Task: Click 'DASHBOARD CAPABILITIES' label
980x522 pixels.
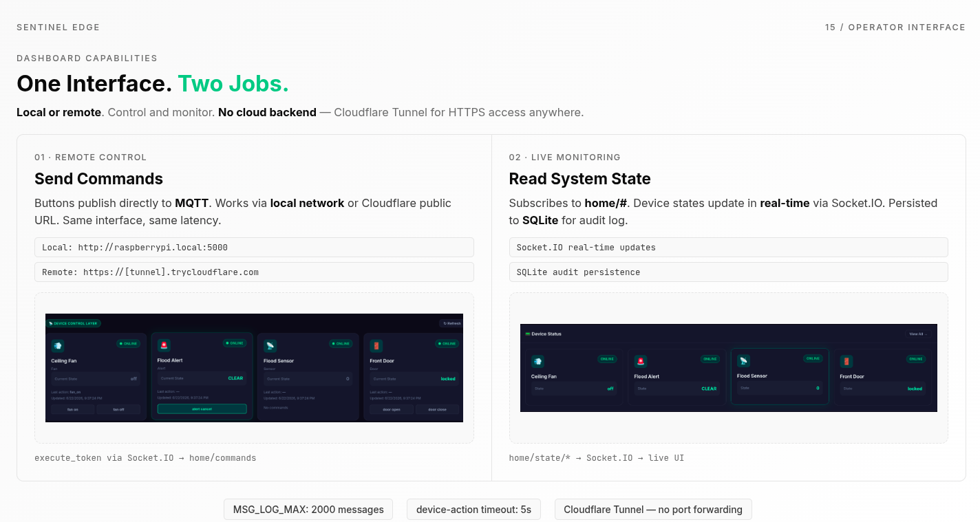Action: (x=87, y=58)
